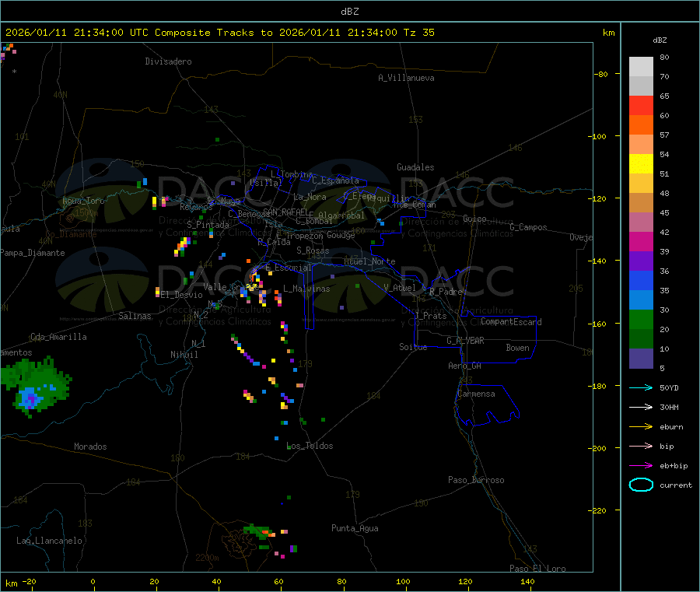
Task: Click the S_Rosas map label
Action: pyautogui.click(x=313, y=250)
